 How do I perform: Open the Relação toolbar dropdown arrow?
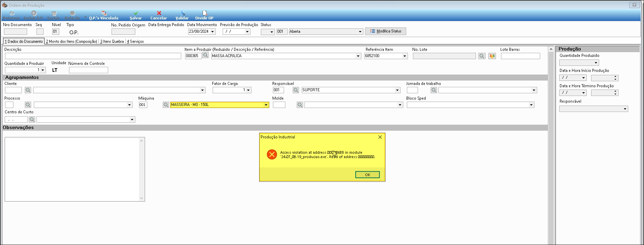85,17
